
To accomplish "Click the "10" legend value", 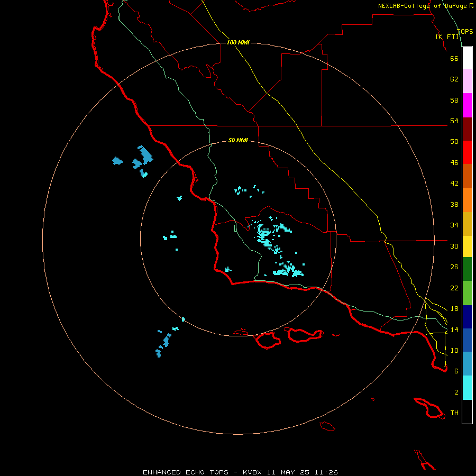I will coord(454,351).
